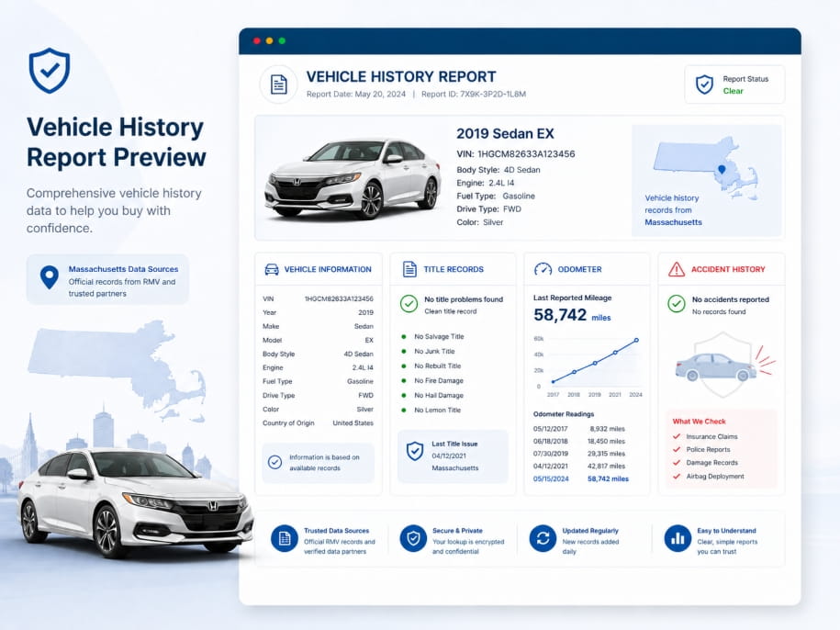Click the 05/15/2024 odometer reading row

click(x=581, y=479)
